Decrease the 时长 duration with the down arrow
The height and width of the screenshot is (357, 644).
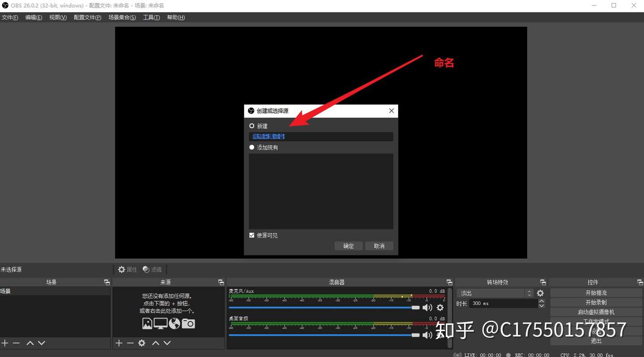point(542,306)
